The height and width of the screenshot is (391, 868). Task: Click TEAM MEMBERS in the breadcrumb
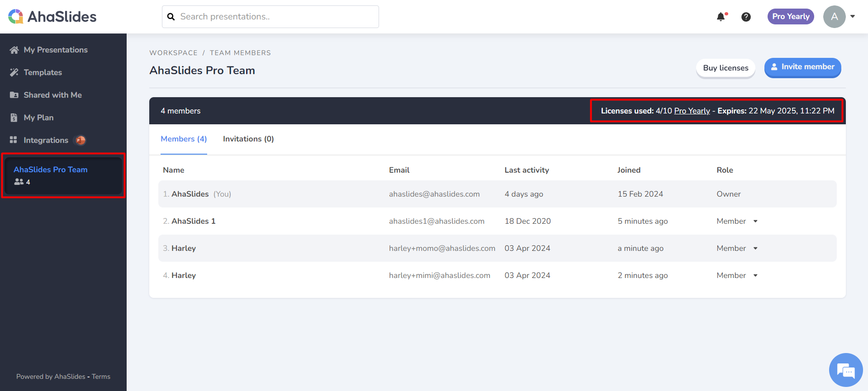240,53
